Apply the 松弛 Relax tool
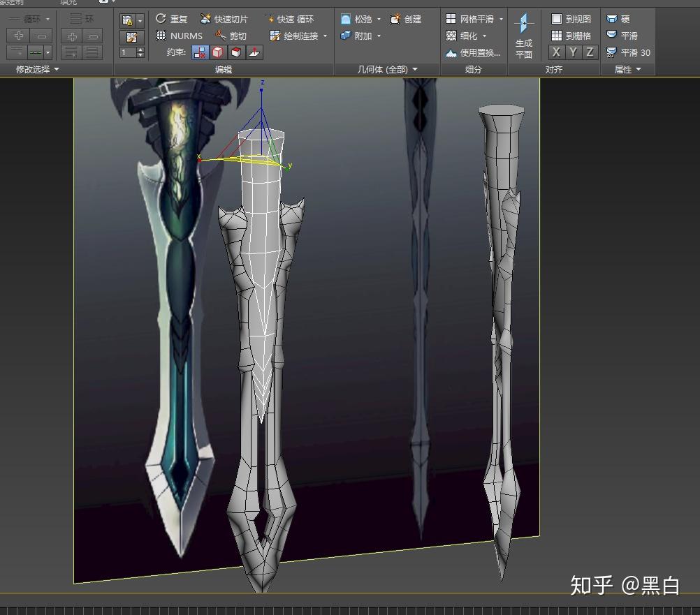700x615 pixels. pos(356,19)
